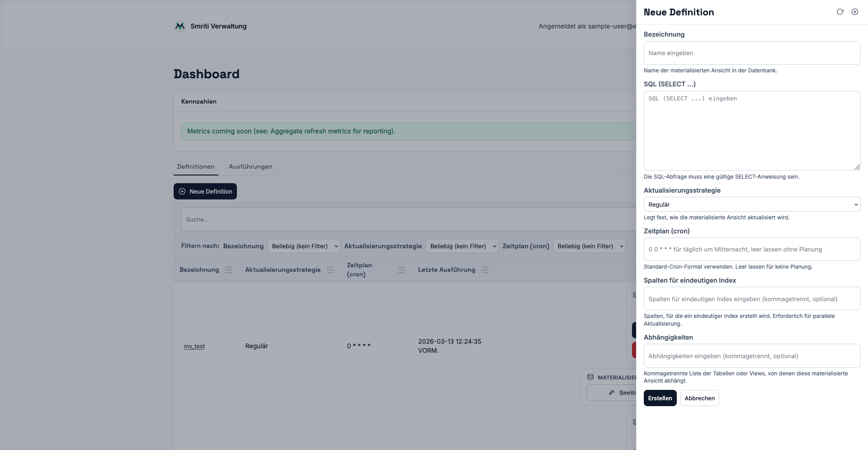The height and width of the screenshot is (450, 868).
Task: Focus the Bezeichnung name input field
Action: 752,53
